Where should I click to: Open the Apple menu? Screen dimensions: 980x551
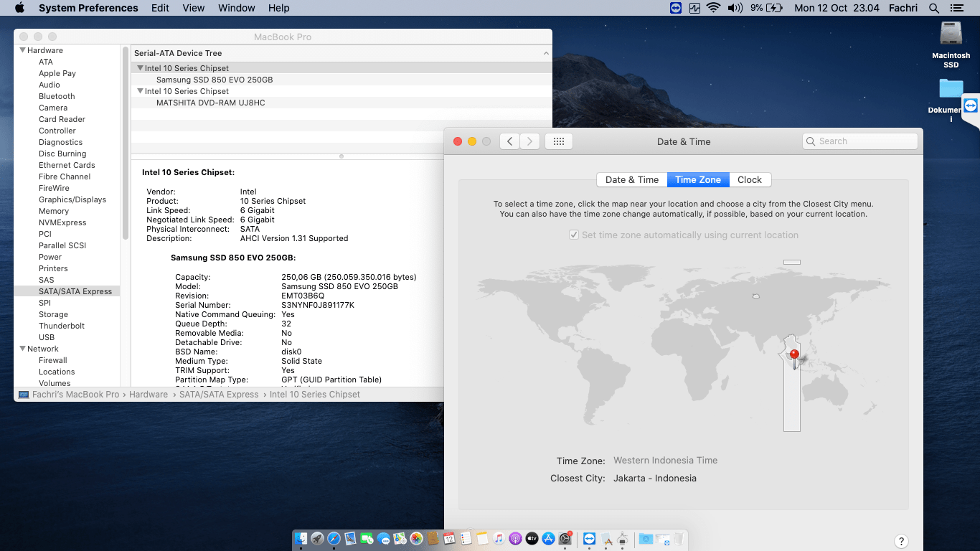click(19, 8)
